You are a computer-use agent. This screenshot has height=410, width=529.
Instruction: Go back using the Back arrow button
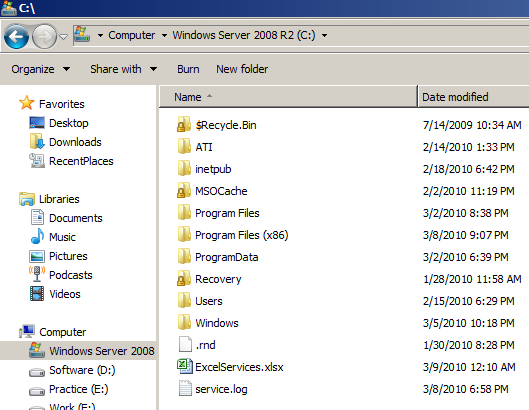(16, 36)
